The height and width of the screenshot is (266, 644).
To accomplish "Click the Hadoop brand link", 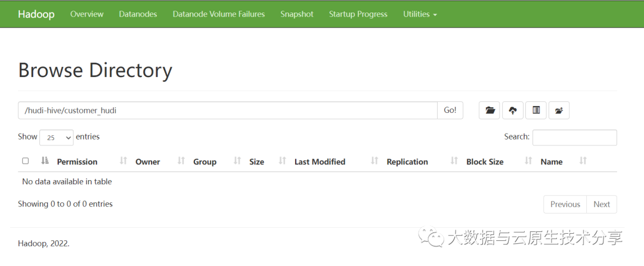I will [x=36, y=14].
